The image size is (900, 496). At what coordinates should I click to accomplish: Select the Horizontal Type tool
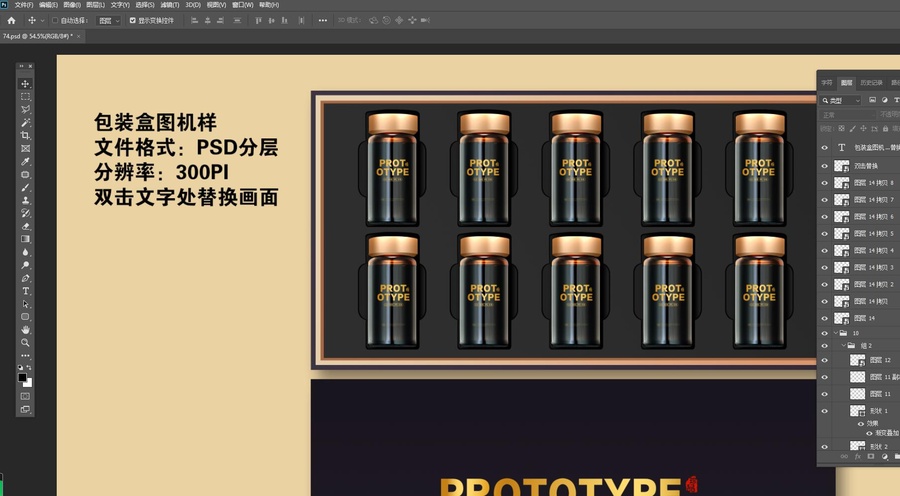click(25, 291)
